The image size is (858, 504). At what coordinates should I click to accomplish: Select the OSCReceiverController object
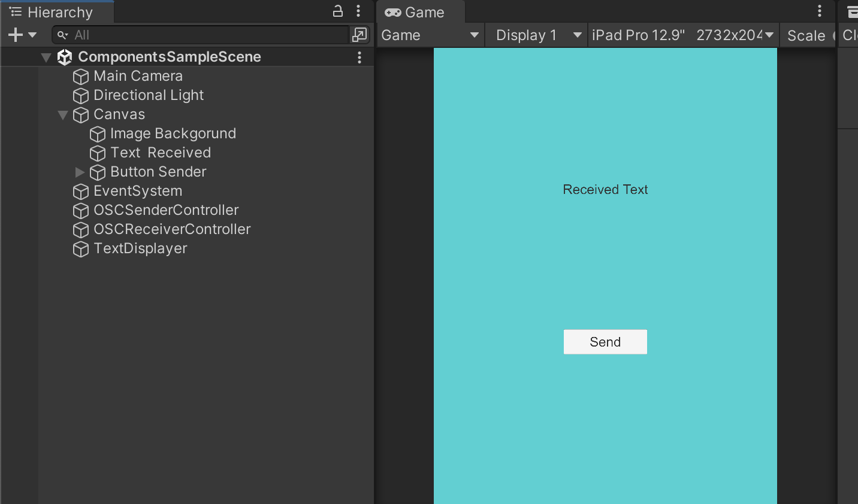pyautogui.click(x=172, y=229)
